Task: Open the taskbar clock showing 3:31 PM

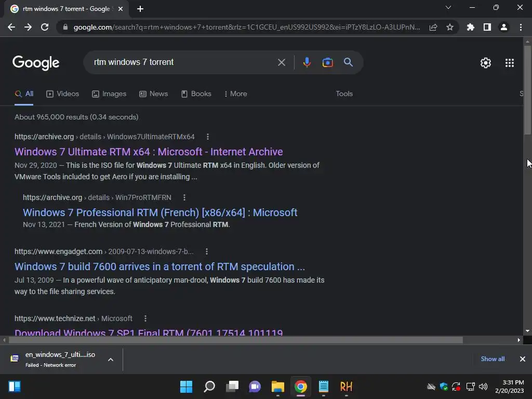Action: click(510, 387)
